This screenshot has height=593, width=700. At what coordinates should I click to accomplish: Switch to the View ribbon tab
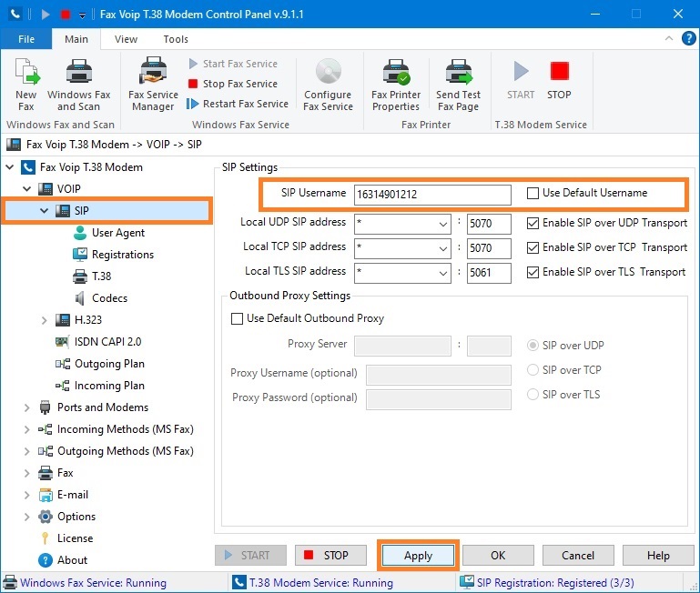(126, 39)
